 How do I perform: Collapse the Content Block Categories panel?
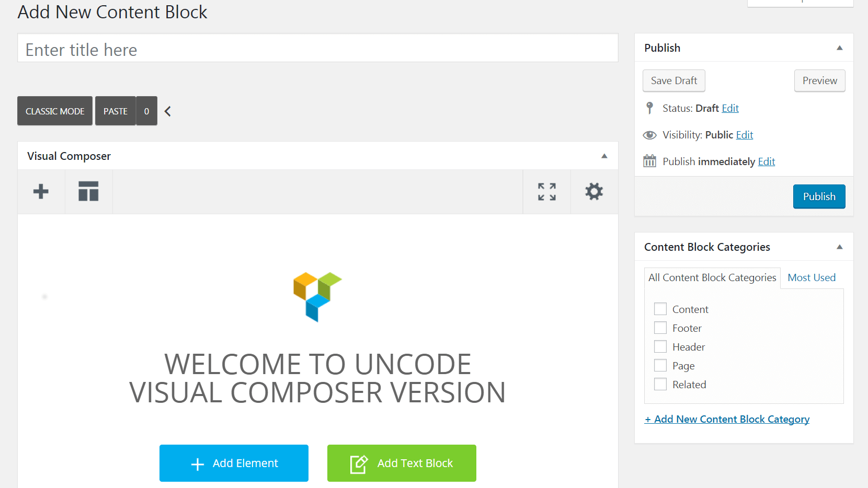click(x=840, y=247)
